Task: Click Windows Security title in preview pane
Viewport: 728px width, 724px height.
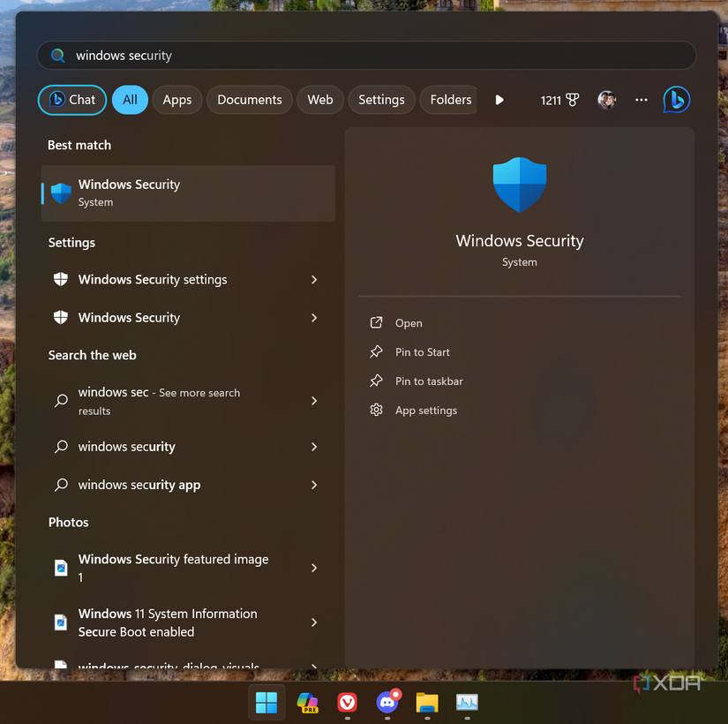Action: 520,241
